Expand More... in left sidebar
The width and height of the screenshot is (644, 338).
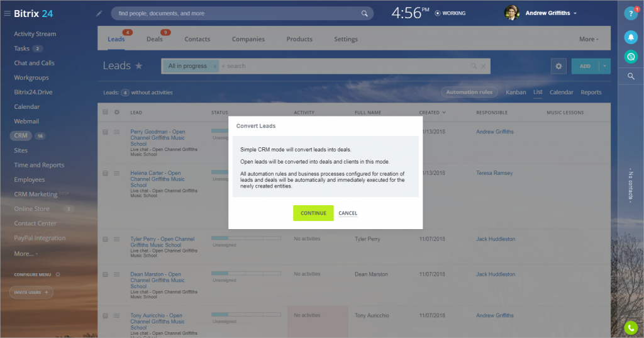point(25,254)
